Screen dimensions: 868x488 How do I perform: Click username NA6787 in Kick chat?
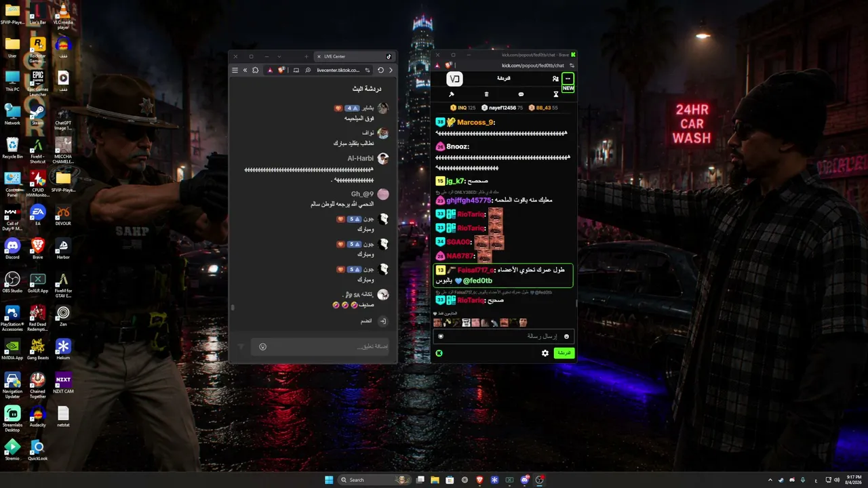pos(460,256)
